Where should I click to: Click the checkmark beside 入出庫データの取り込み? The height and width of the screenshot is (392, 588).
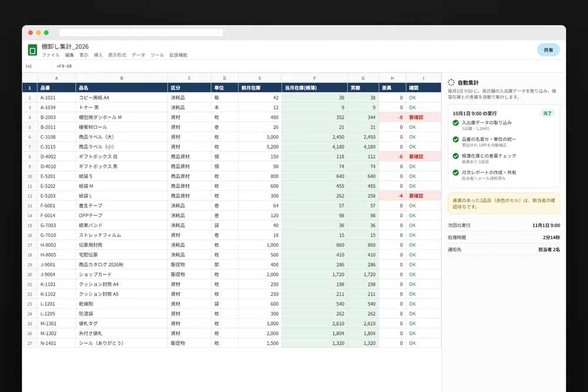(x=456, y=123)
